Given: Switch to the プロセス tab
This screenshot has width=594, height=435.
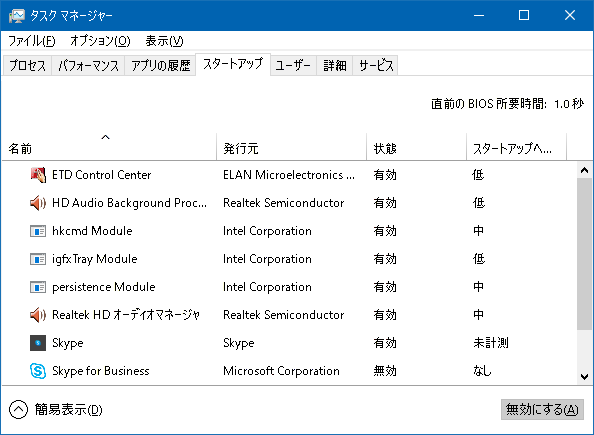Looking at the screenshot, I should click(27, 66).
